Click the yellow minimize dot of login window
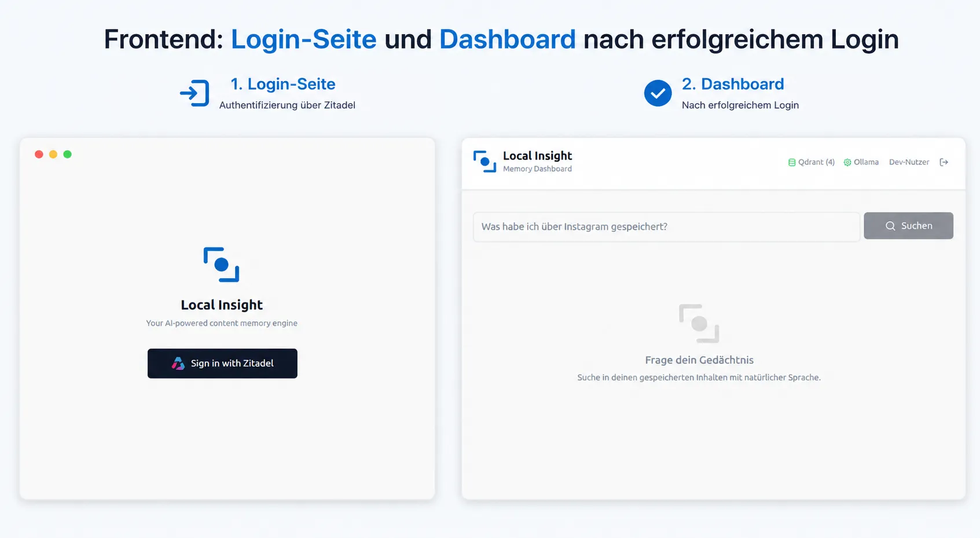This screenshot has height=538, width=980. click(53, 154)
